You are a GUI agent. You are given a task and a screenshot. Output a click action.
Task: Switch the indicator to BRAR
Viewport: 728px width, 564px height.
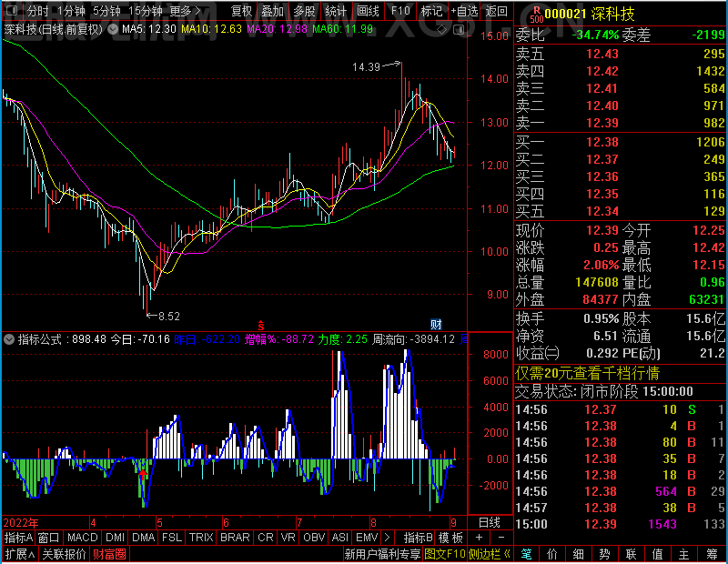tap(235, 538)
